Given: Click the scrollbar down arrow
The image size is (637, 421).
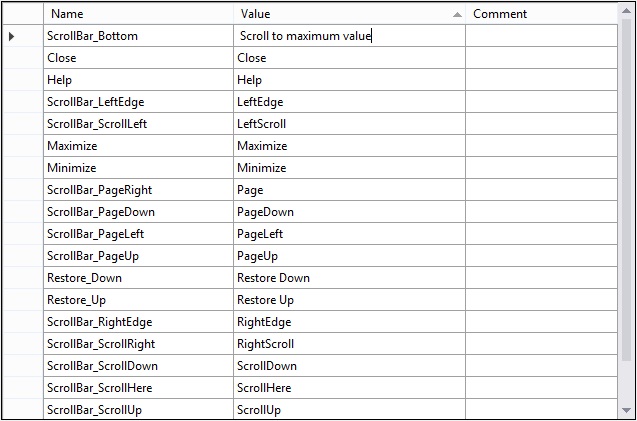Looking at the screenshot, I should pyautogui.click(x=626, y=410).
